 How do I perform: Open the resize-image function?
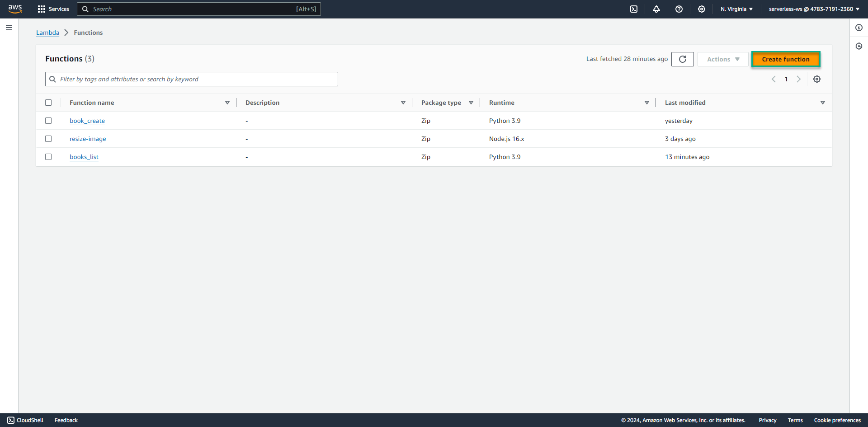pos(88,139)
